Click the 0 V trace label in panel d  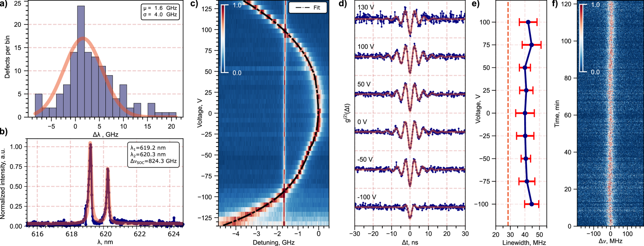[362, 122]
